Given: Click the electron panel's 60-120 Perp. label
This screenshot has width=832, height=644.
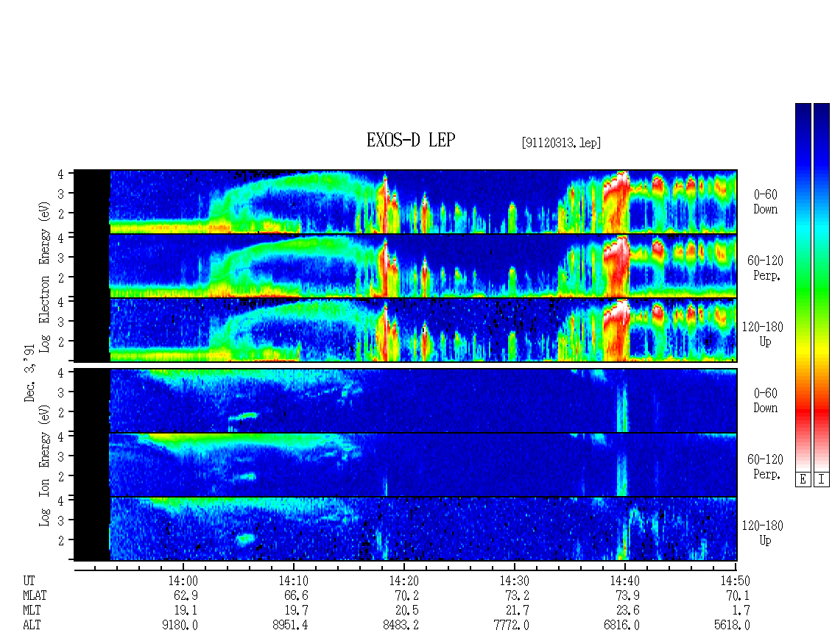Looking at the screenshot, I should pos(766,269).
